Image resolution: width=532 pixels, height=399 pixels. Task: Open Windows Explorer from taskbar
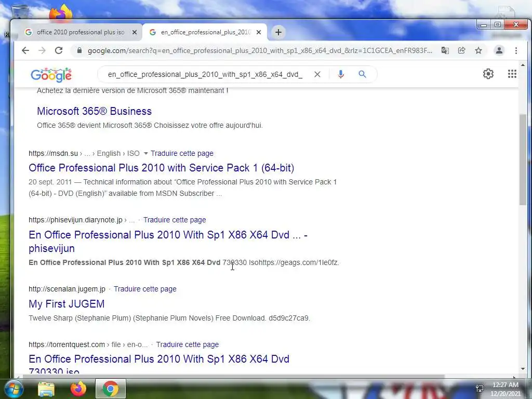46,389
